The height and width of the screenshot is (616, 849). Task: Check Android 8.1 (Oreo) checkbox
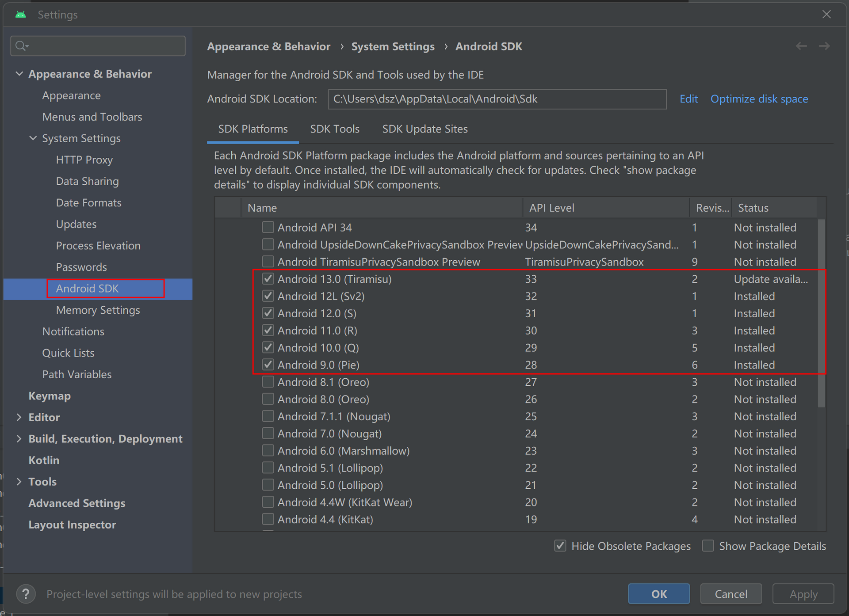[268, 382]
